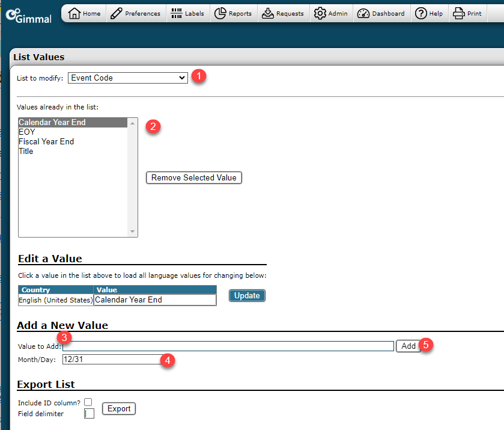Open the Requests inbox icon
504x430 pixels.
click(268, 13)
